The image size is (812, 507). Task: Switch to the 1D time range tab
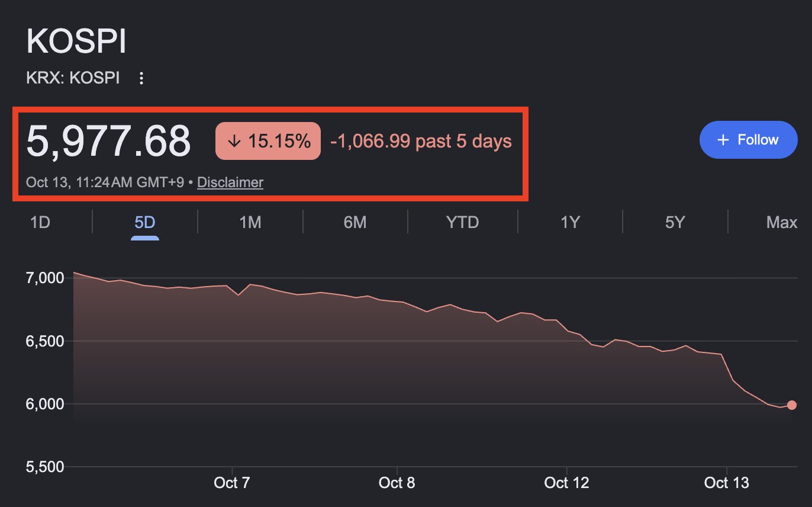[x=40, y=223]
